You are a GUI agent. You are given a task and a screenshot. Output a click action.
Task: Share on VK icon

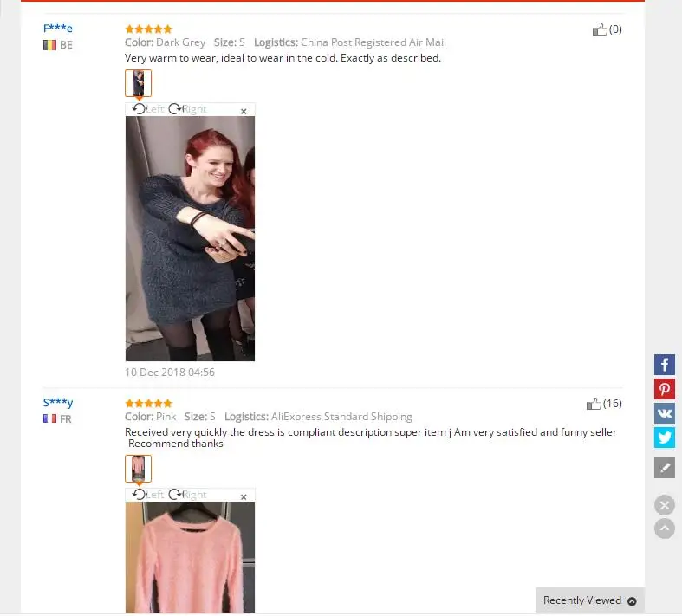[x=664, y=413]
